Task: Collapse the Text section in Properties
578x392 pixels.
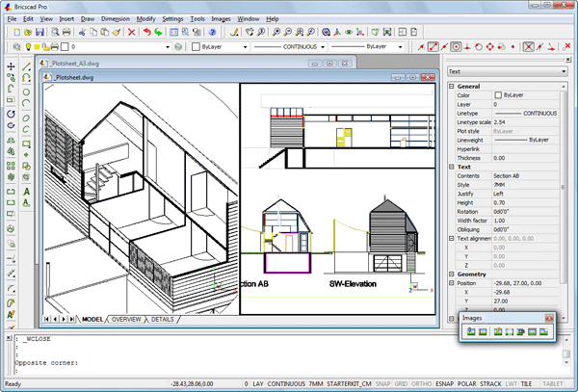Action: 452,167
